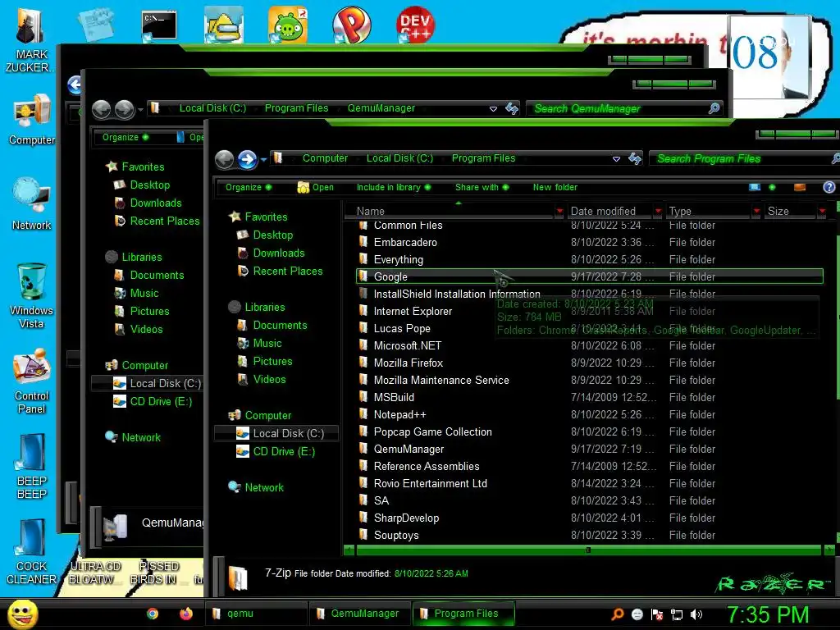Click Computer in Program Files breadcrumb
This screenshot has height=630, width=840.
click(x=325, y=158)
